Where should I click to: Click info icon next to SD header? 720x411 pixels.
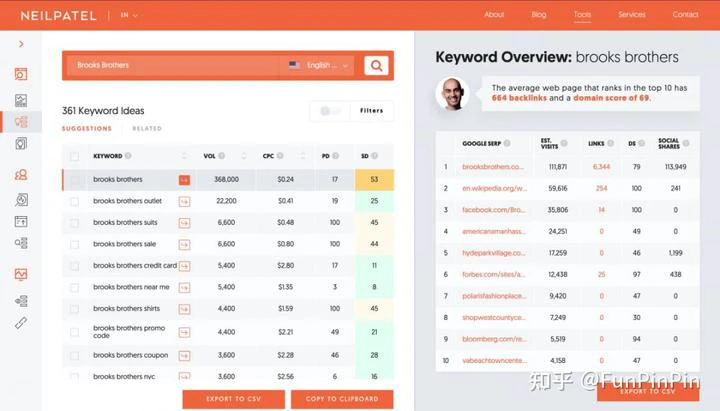pos(375,156)
